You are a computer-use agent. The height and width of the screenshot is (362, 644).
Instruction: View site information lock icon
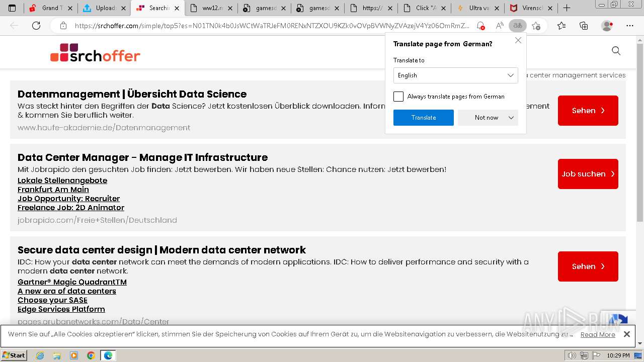[63, 26]
